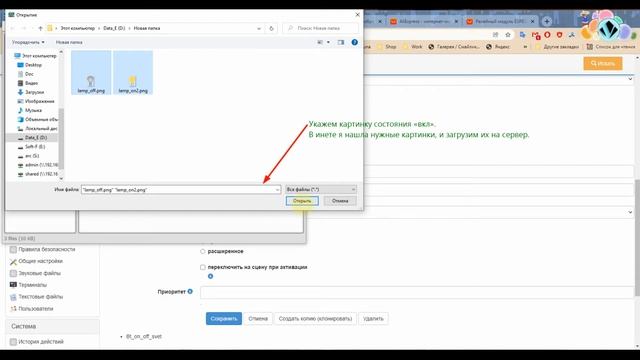The width and height of the screenshot is (640, 360).
Task: Open Пользователи in sidebar
Action: [x=31, y=309]
